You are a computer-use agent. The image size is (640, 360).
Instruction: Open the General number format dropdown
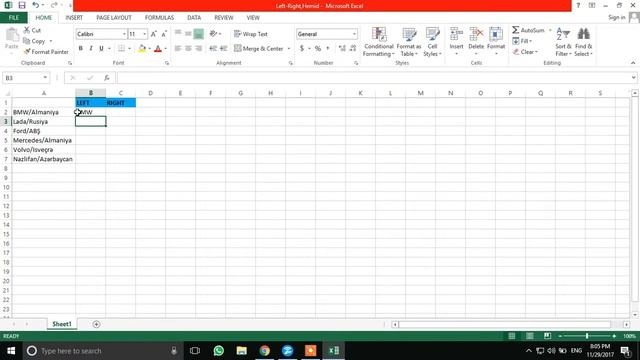point(354,34)
